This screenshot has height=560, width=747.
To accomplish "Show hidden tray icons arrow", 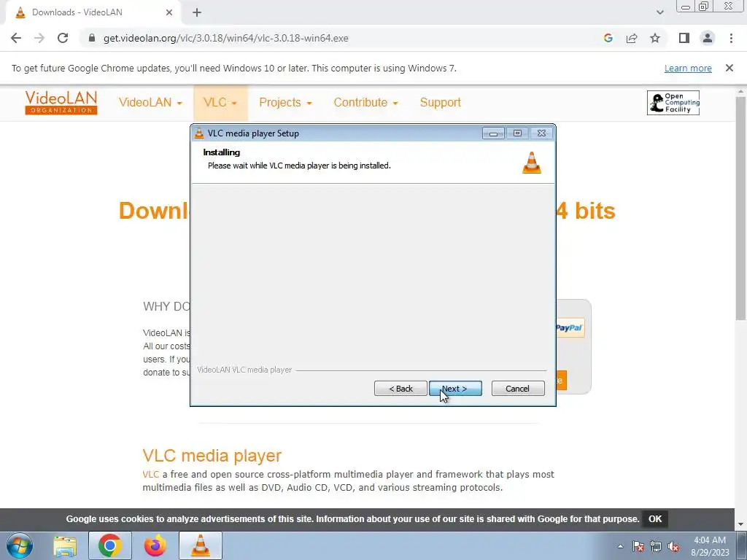I will 620,546.
